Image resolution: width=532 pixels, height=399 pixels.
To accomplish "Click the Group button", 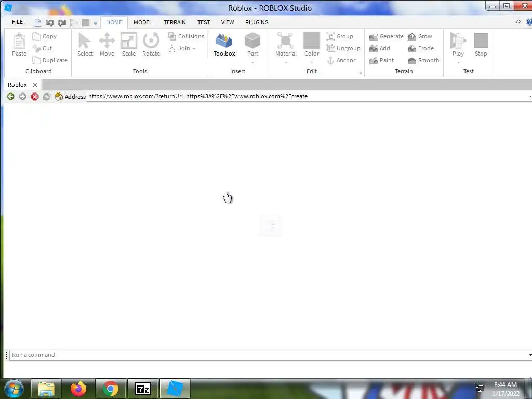I will pyautogui.click(x=340, y=36).
